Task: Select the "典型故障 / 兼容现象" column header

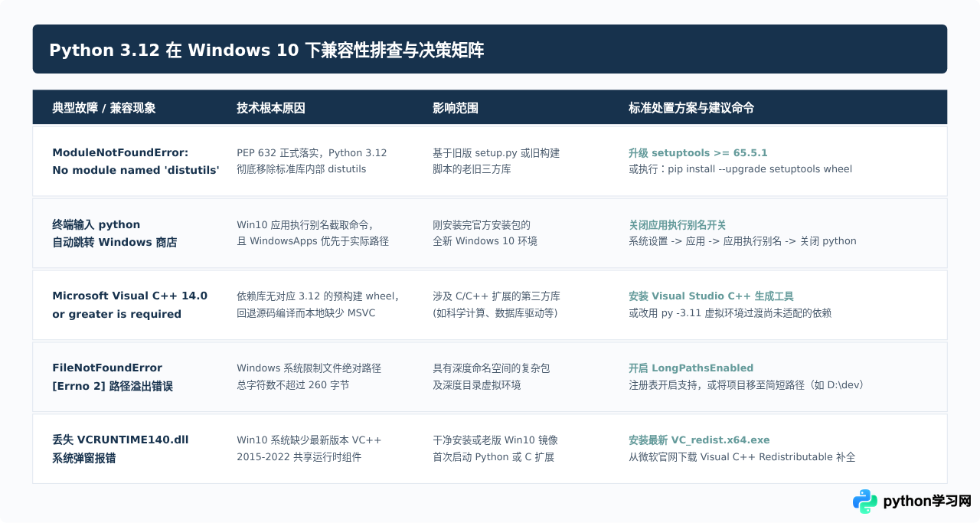Action: (104, 108)
